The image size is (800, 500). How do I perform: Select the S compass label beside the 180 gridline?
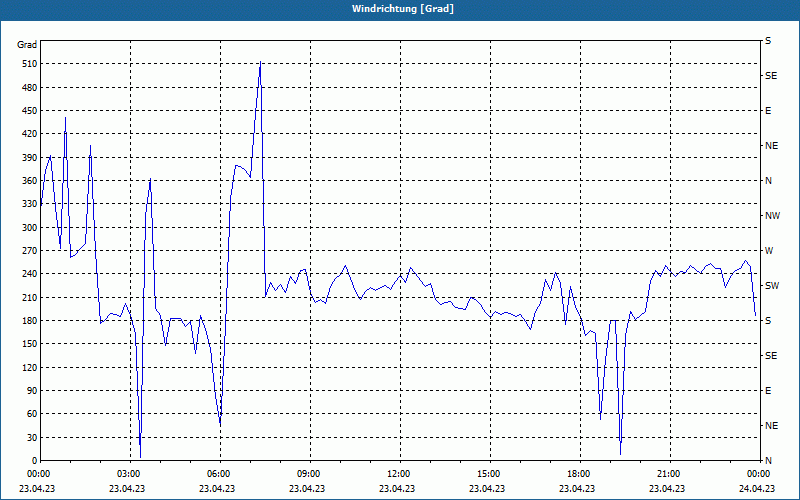(x=768, y=321)
